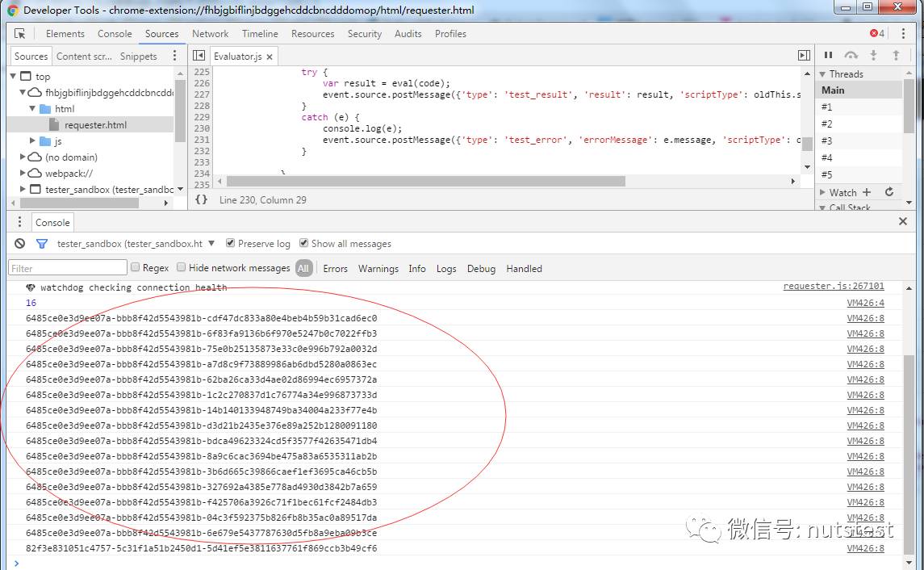Step over next function call

click(x=851, y=55)
